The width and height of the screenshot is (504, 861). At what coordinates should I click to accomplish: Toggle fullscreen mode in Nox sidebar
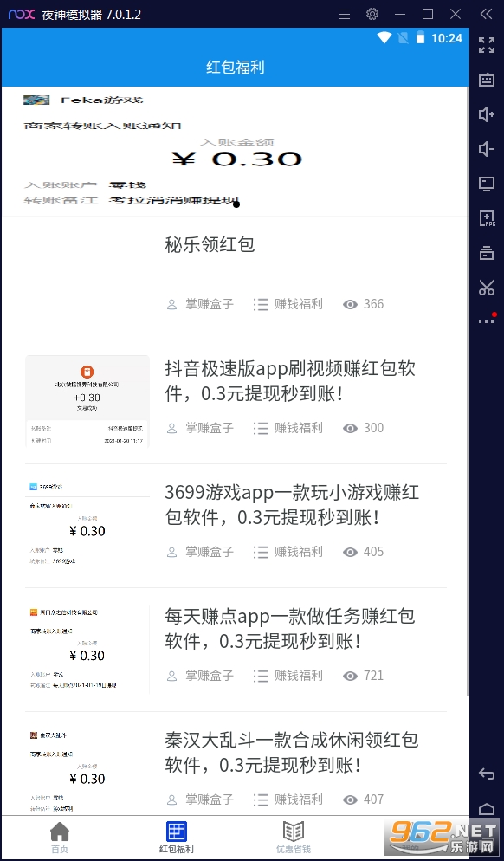[x=487, y=45]
